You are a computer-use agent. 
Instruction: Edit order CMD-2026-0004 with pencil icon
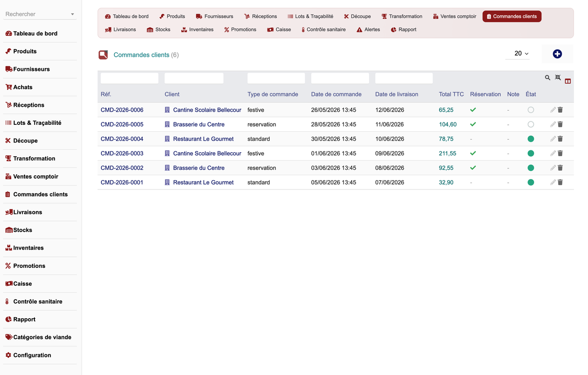tap(553, 139)
